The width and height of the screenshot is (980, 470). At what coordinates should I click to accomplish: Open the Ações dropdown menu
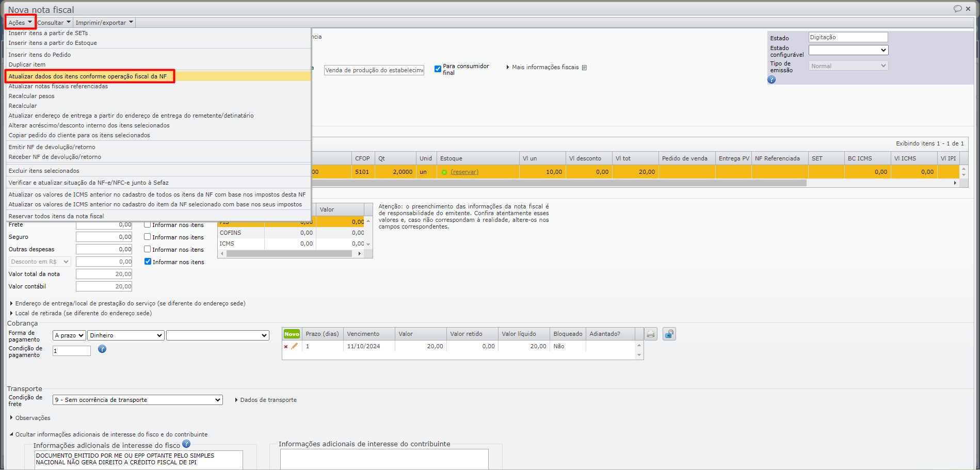click(21, 22)
